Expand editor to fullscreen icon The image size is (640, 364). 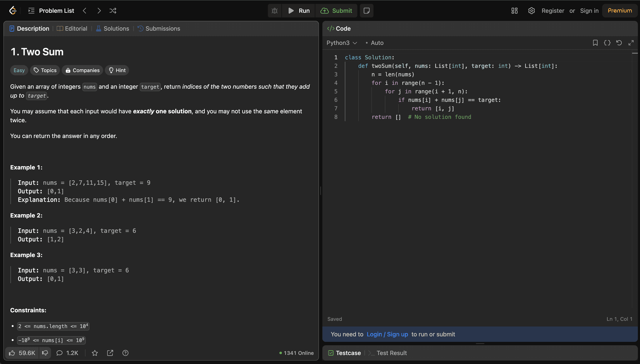[x=631, y=43]
